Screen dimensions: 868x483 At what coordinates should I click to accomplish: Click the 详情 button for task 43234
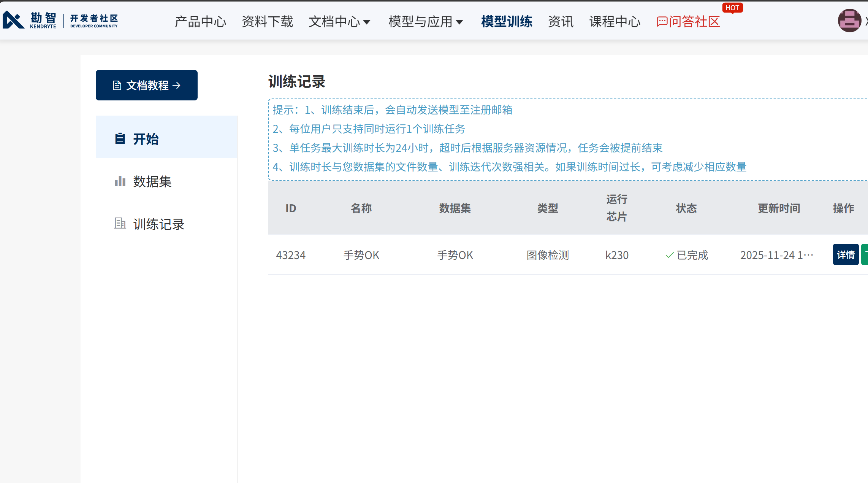coord(846,254)
